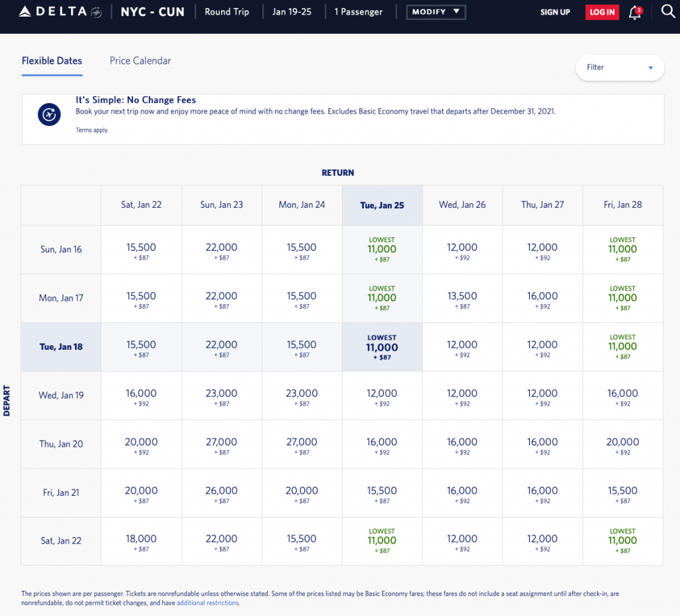Select Sun Jan 16 to Fri Jan 28 fare
The image size is (680, 616).
(622, 250)
